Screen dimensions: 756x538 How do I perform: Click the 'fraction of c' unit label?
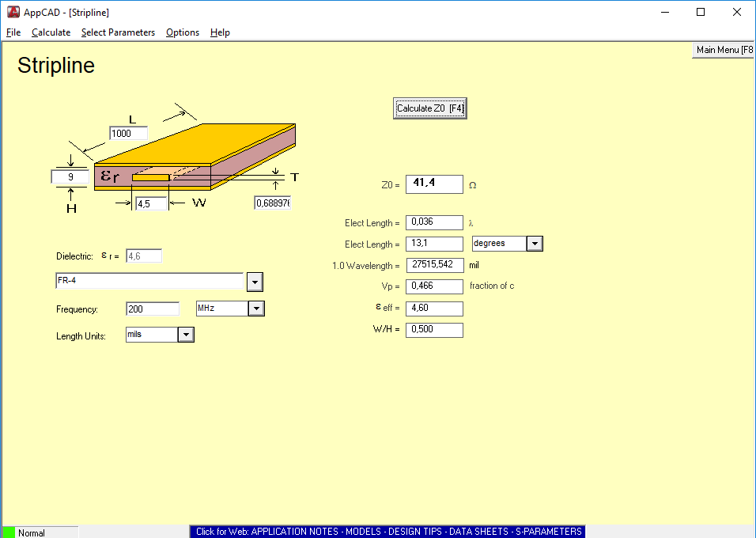pos(492,286)
